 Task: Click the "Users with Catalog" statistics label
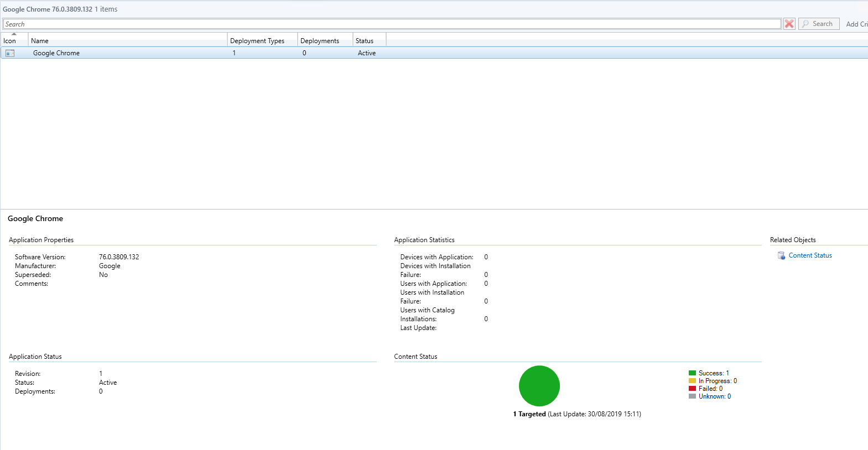428,310
